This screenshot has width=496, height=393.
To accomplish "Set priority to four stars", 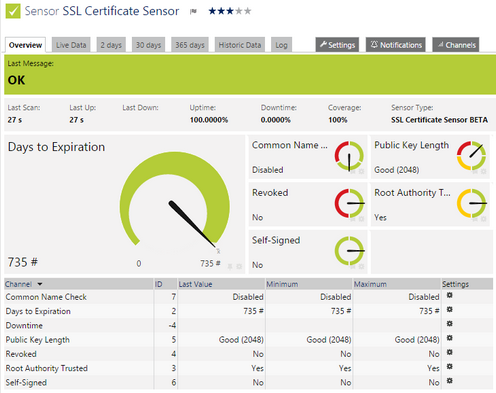I will pyautogui.click(x=239, y=11).
